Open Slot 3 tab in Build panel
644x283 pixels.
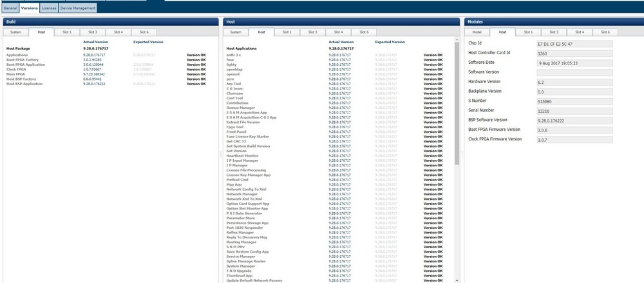[92, 32]
